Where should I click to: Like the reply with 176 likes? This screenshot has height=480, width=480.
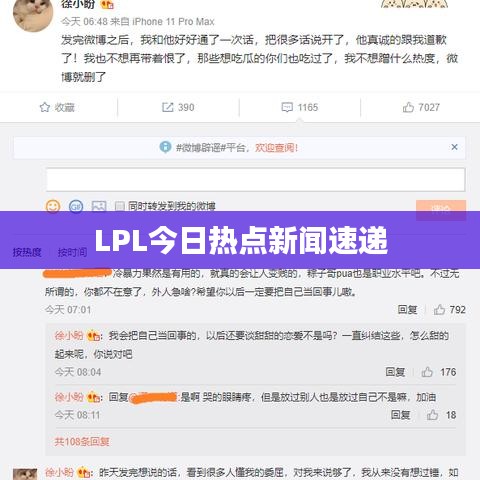pyautogui.click(x=427, y=372)
